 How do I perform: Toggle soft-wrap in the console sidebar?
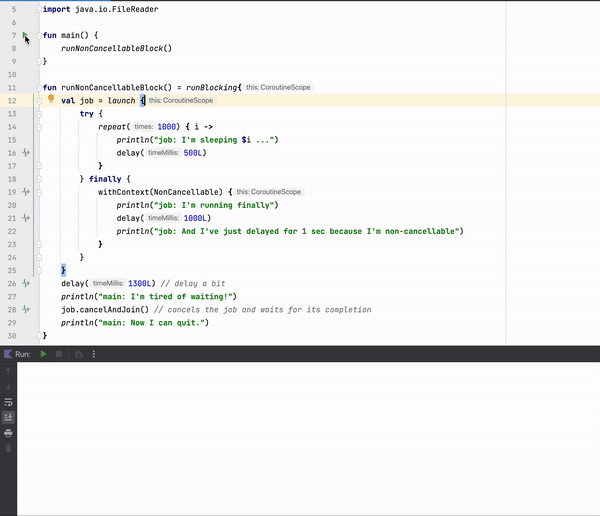click(x=9, y=402)
